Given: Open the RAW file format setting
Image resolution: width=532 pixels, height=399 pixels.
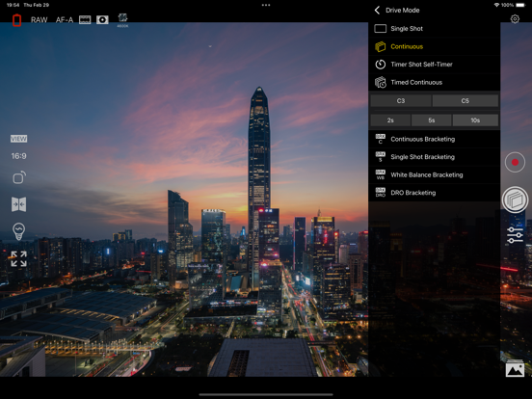Looking at the screenshot, I should [39, 20].
